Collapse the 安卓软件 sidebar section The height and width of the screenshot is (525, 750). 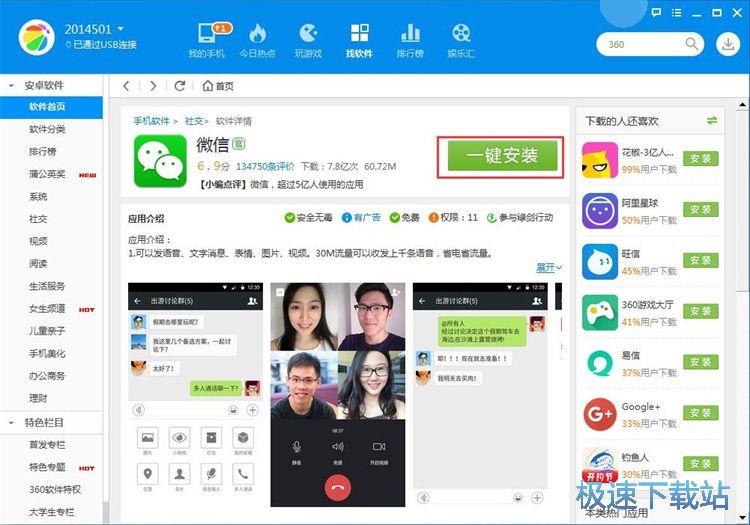pyautogui.click(x=12, y=86)
